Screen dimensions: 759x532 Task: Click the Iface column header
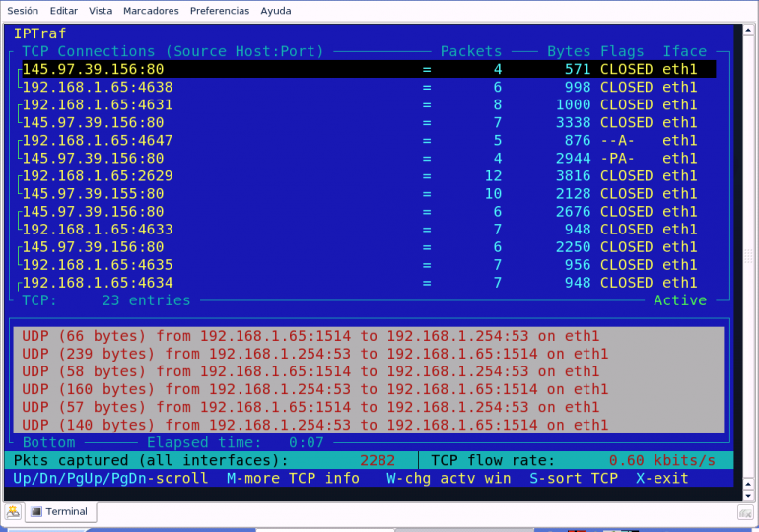[684, 51]
